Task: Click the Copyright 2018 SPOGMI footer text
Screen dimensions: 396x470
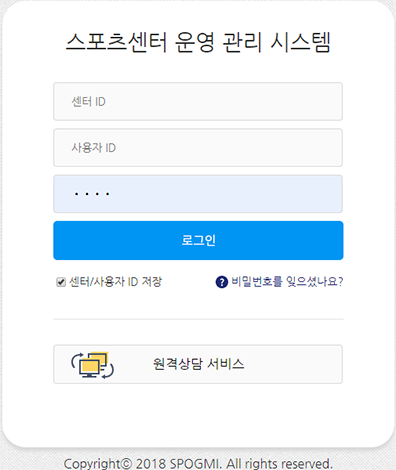Action: [x=198, y=464]
